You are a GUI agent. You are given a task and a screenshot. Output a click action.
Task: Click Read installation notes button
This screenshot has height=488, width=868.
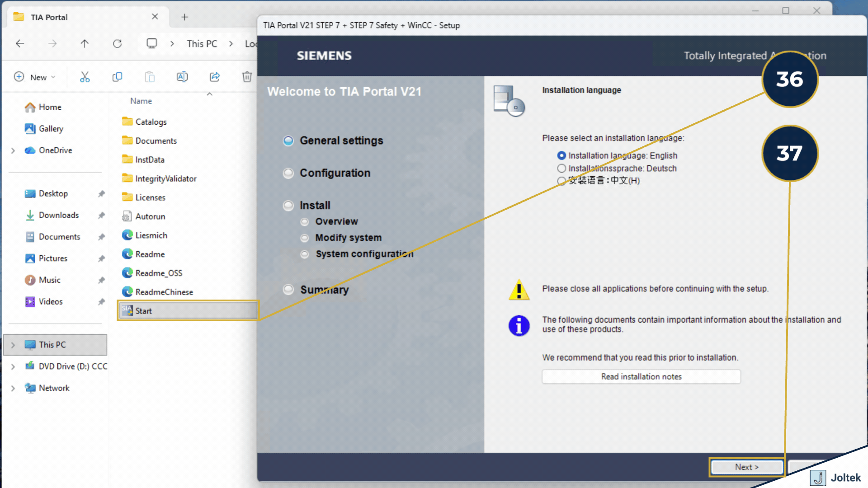pyautogui.click(x=641, y=376)
